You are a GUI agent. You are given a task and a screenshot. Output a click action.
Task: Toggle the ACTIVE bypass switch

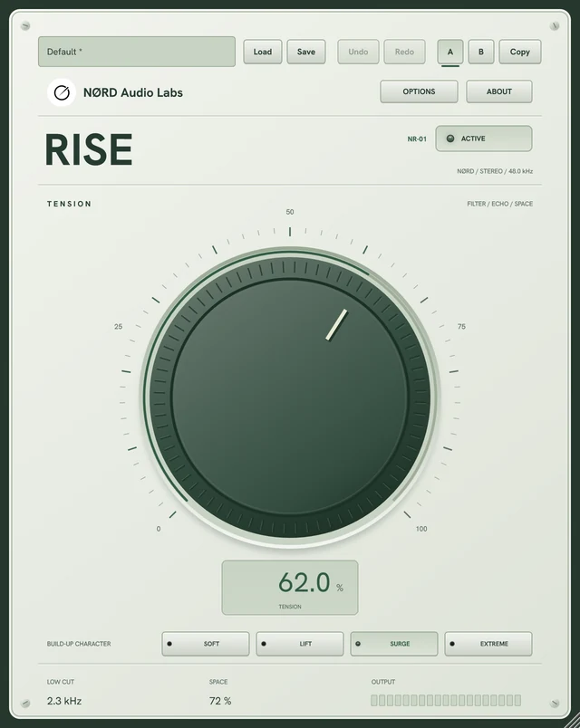[x=484, y=139]
